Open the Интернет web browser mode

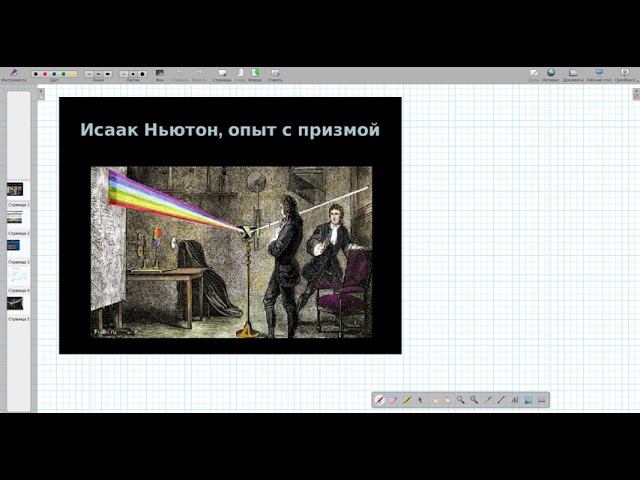(x=551, y=75)
